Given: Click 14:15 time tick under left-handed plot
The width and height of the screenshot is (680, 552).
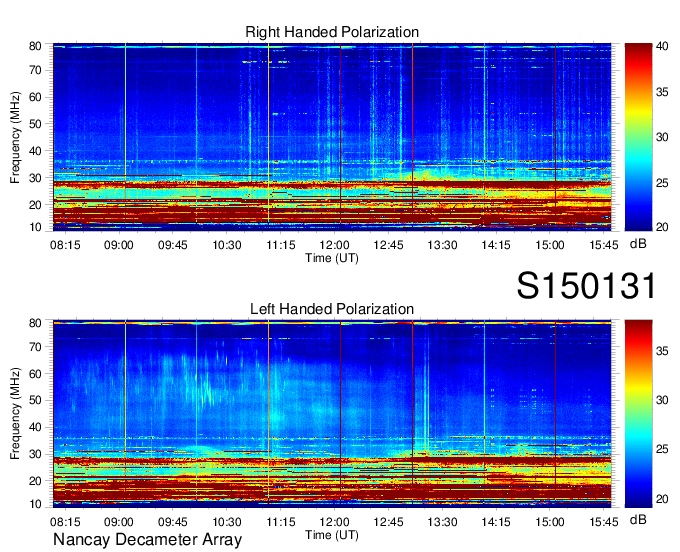Looking at the screenshot, I should (x=496, y=522).
